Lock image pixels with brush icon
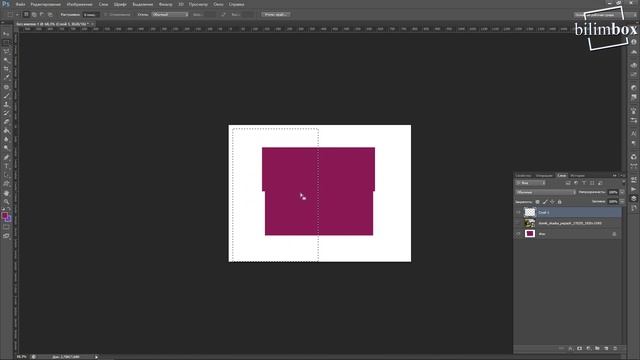The height and width of the screenshot is (360, 640). 545,202
